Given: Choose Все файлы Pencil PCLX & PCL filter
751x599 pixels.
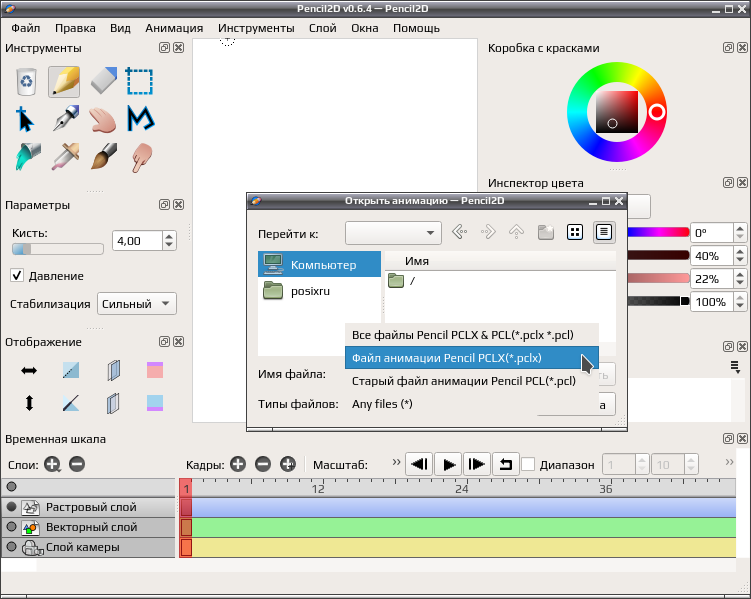Looking at the screenshot, I should 472,335.
